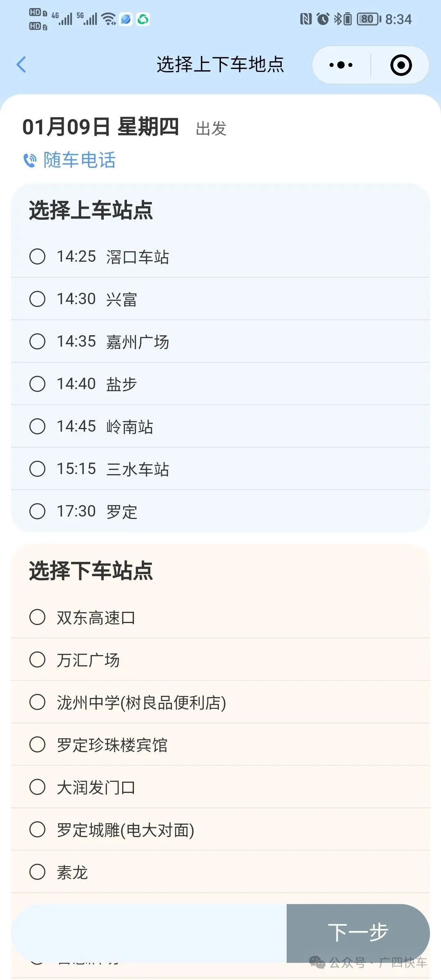Select 大润发门口 drop-off stop

coord(220,787)
